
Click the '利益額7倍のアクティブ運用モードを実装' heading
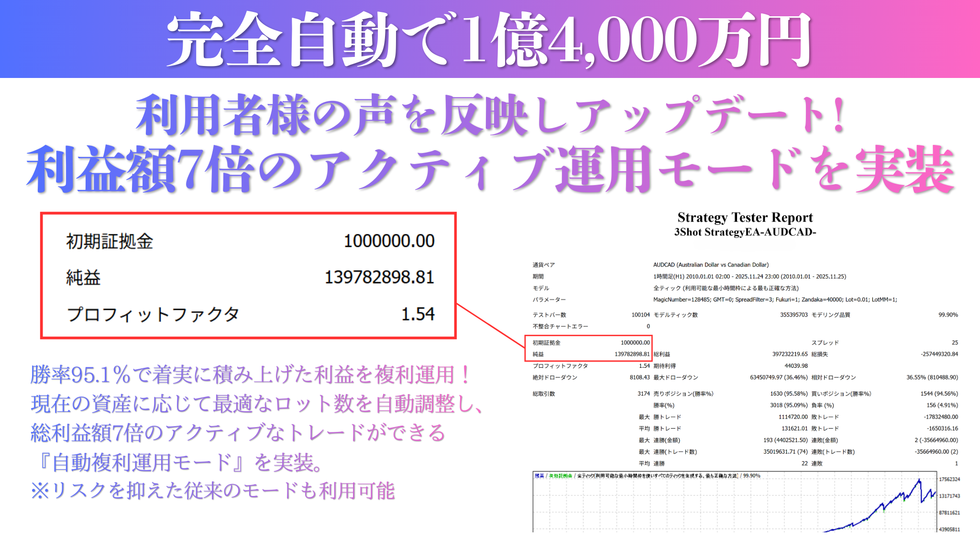pos(490,170)
